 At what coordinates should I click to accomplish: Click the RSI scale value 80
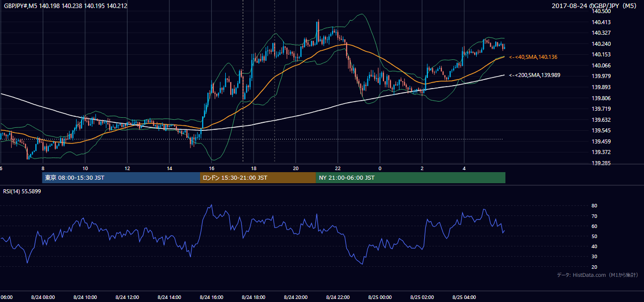(595, 206)
